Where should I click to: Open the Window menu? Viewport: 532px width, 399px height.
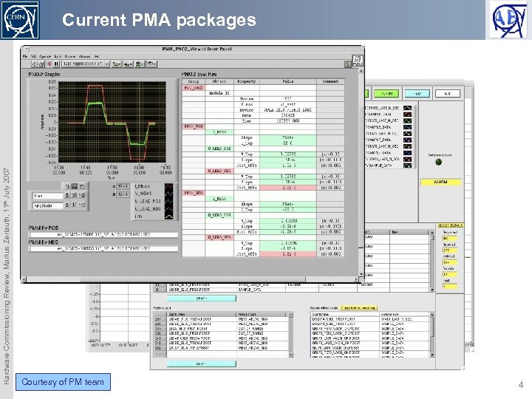(84, 56)
